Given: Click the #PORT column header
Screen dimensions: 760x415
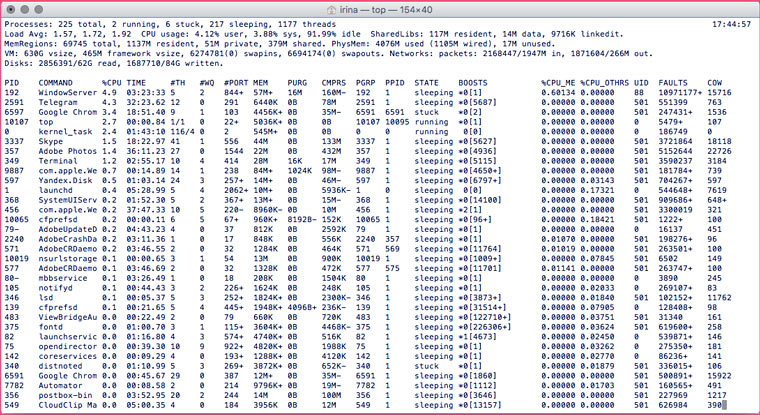Looking at the screenshot, I should coord(236,83).
